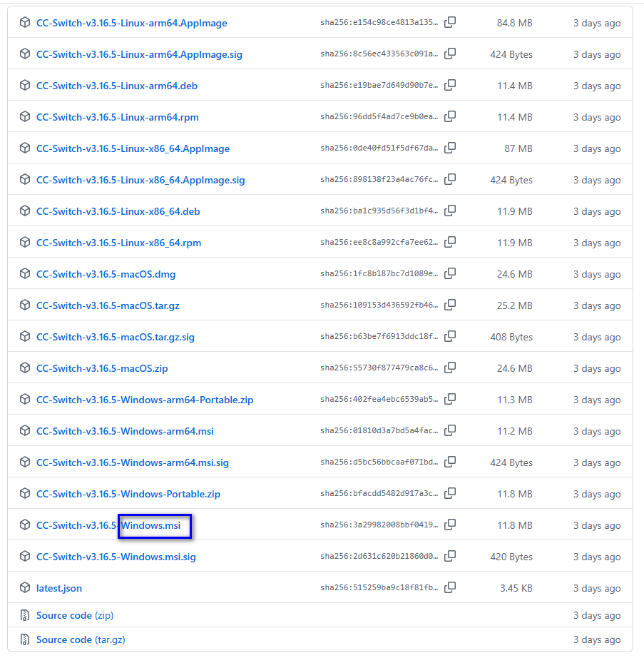
Task: Download CC-Switch-v3.16.5-macOS.tar.gz.sig
Action: 116,337
